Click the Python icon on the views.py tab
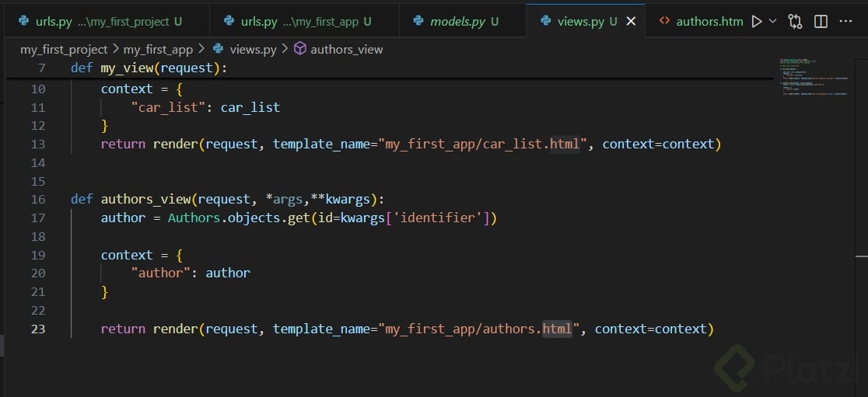This screenshot has width=868, height=397. tap(546, 22)
